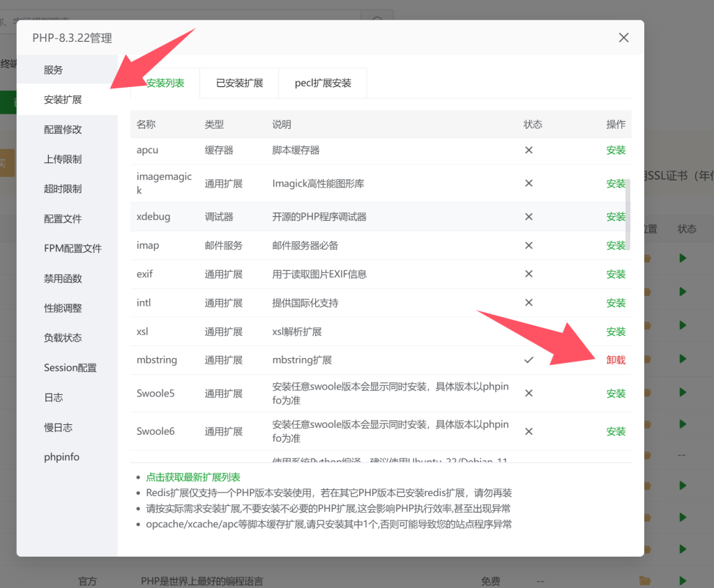Click 邮件服务 type cell of imap

(224, 246)
